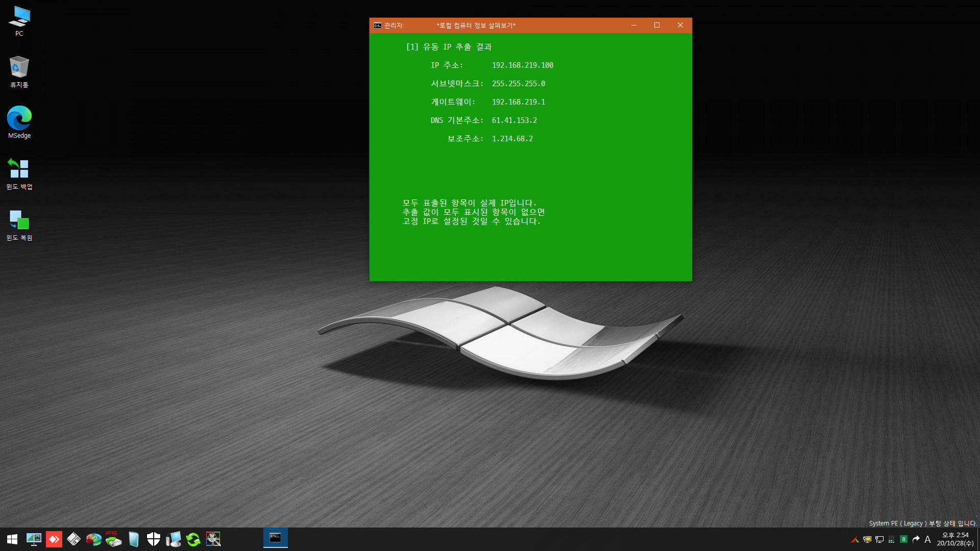Launch MSedge from the desktop

pos(19,122)
